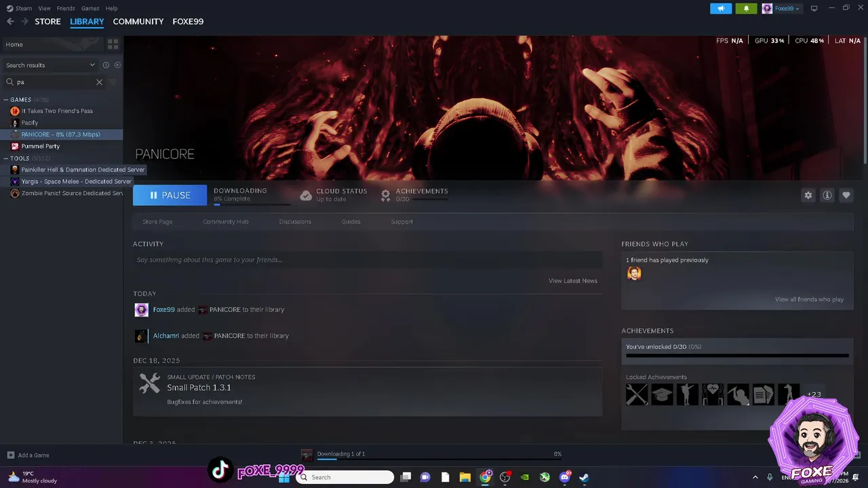Open the Community Hub link
868x488 pixels.
(226, 222)
